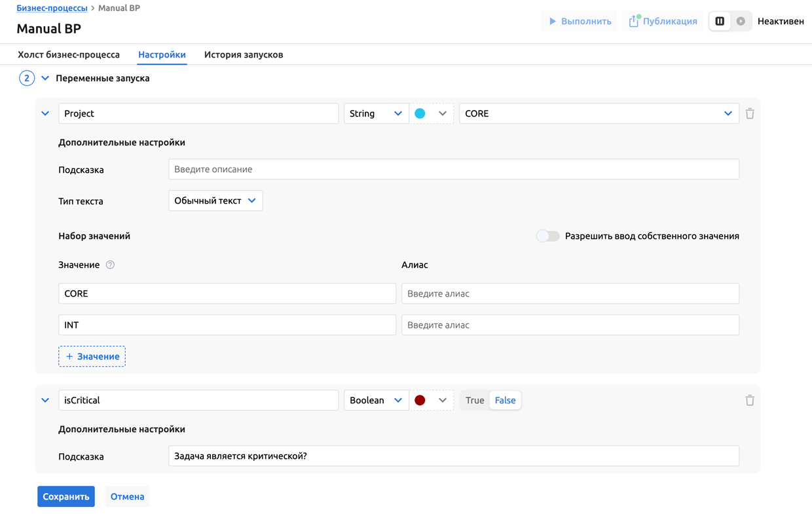Open the red color picker for isCritical
812x514 pixels.
tap(431, 401)
